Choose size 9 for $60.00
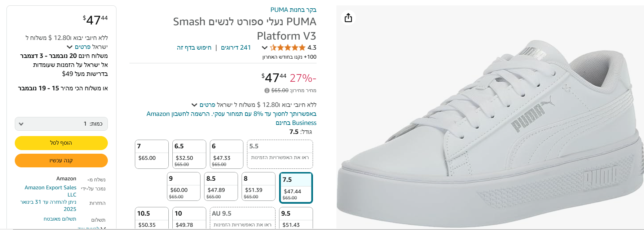The width and height of the screenshot is (644, 230). (x=184, y=186)
